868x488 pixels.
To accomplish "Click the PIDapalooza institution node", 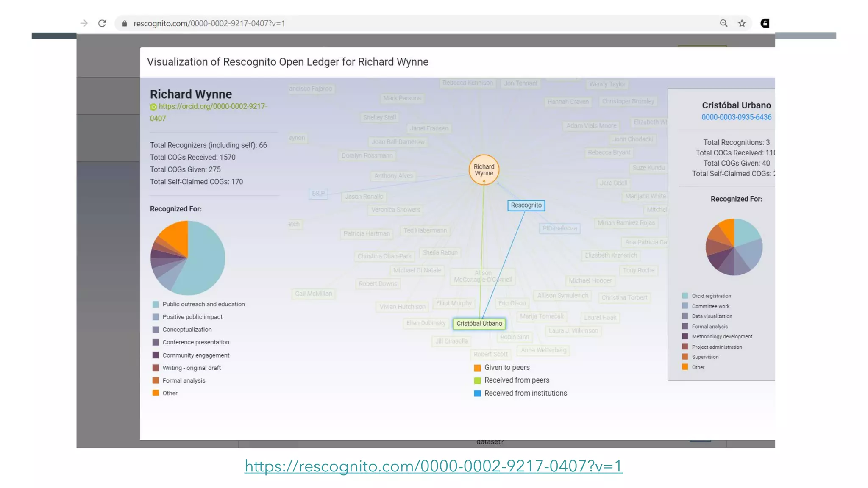I will [x=559, y=228].
